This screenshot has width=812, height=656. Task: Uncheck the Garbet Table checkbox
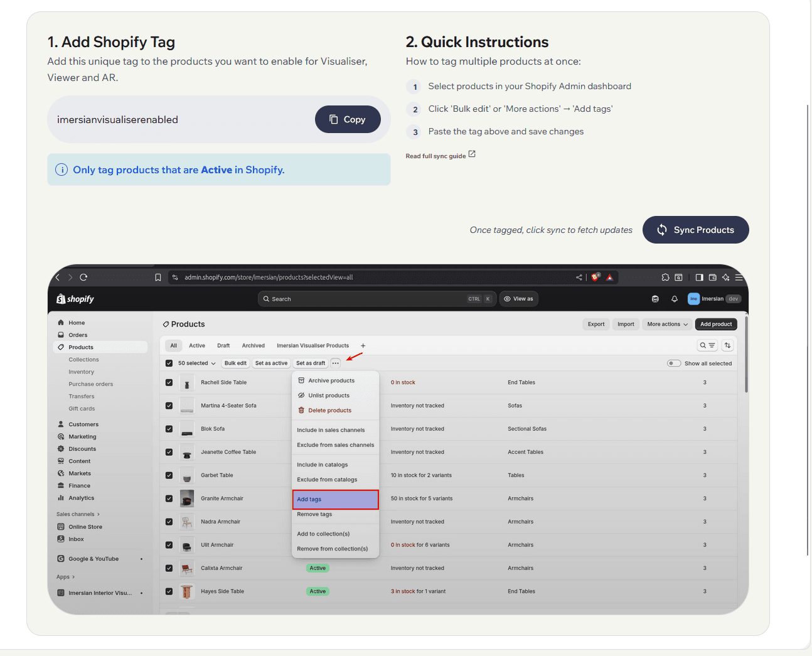tap(169, 475)
